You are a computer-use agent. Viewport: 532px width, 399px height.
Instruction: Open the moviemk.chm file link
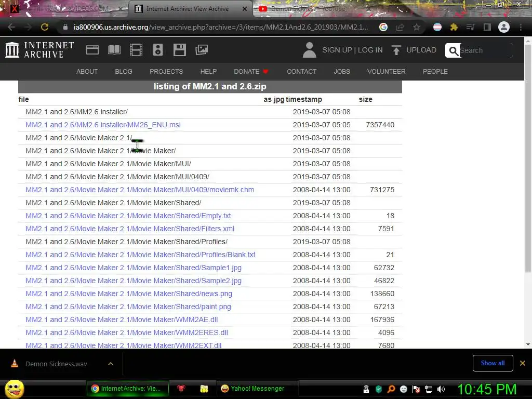pyautogui.click(x=140, y=190)
